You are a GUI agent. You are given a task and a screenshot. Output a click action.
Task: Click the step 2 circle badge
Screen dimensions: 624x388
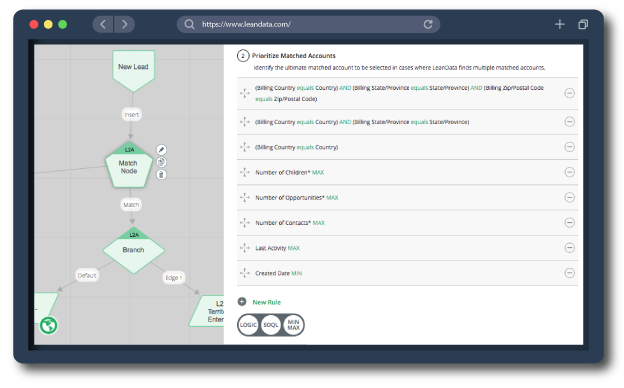click(x=243, y=56)
